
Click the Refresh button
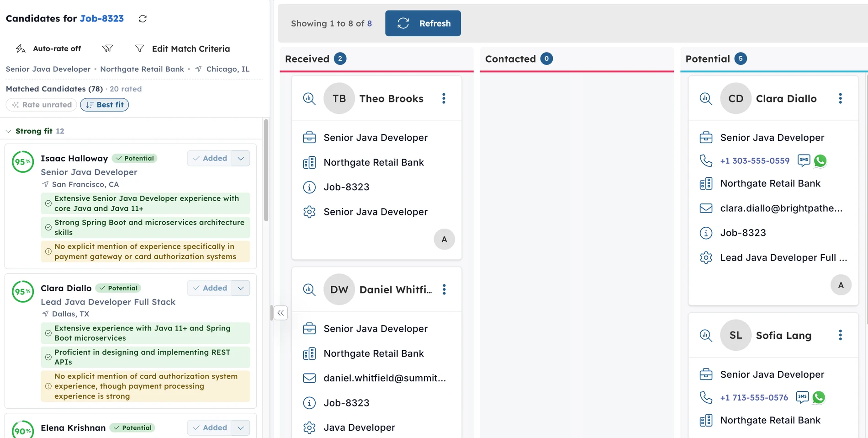(x=423, y=23)
